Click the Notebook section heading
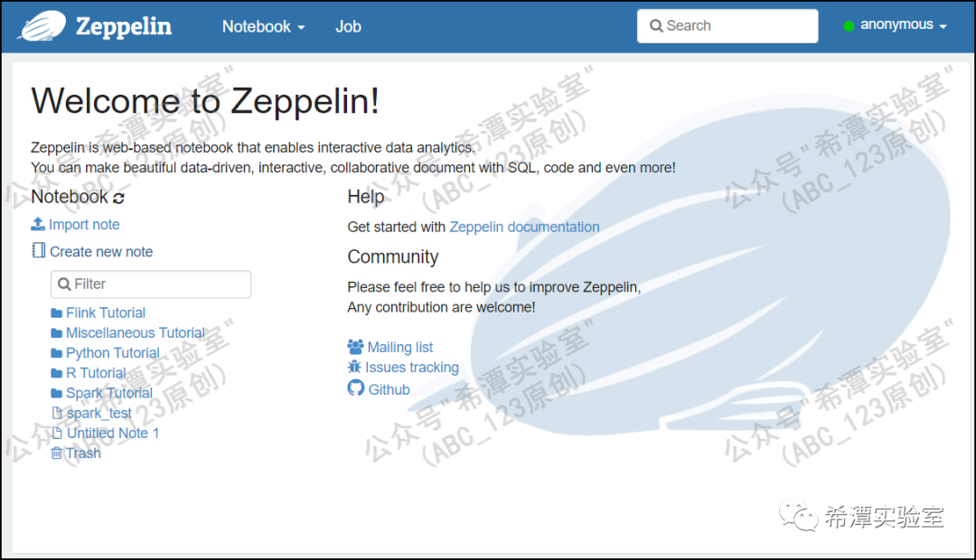976x560 pixels. (70, 197)
